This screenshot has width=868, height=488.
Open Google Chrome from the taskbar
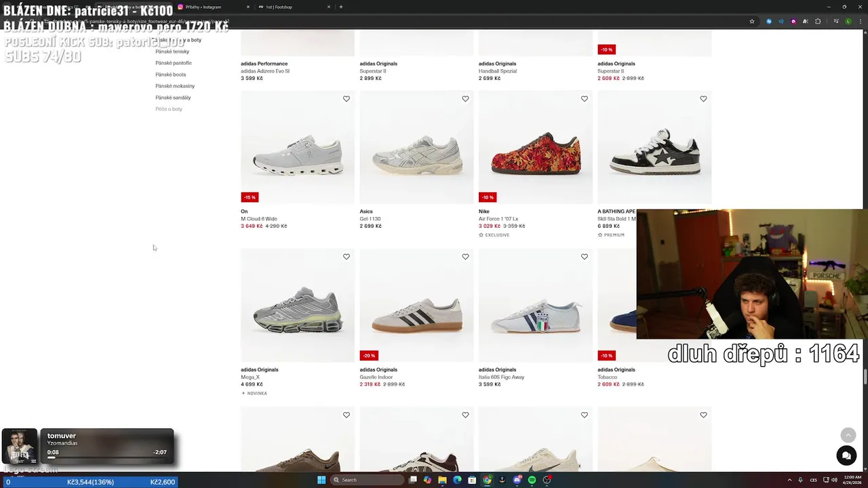[487, 480]
